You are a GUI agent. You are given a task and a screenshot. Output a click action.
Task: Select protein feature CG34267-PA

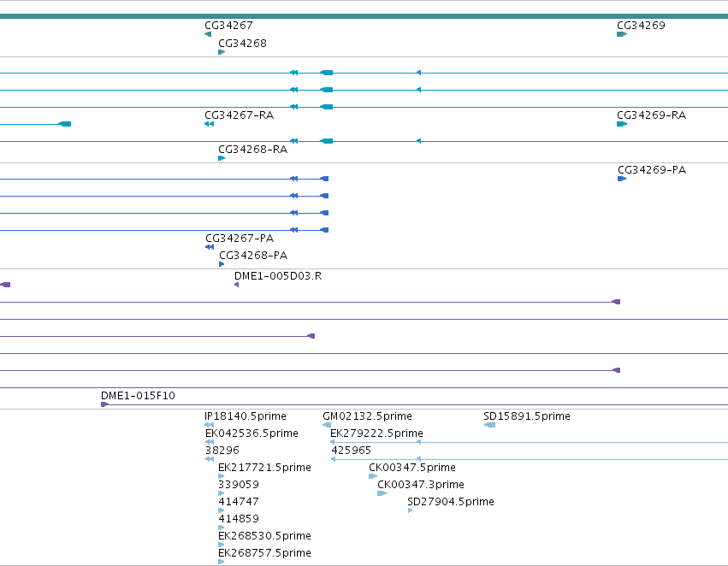(210, 247)
